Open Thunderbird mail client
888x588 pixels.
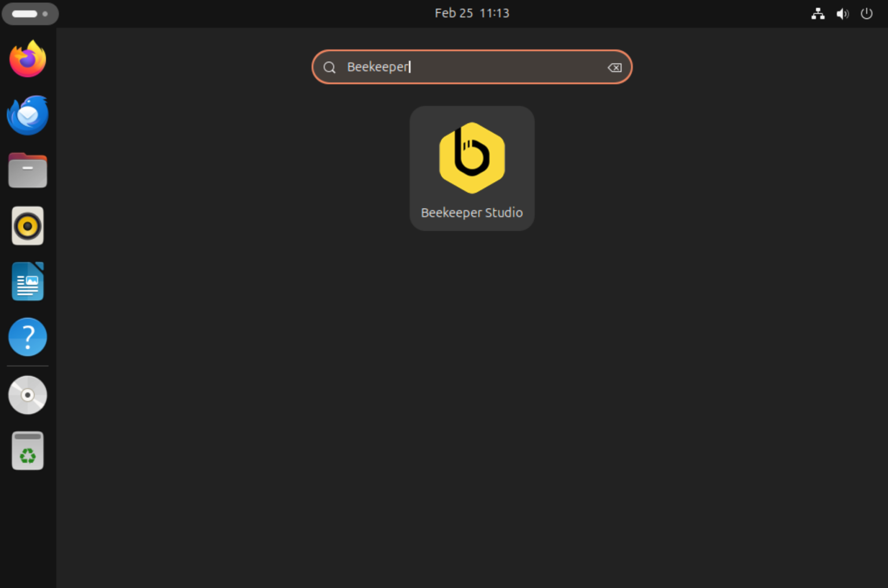[27, 114]
